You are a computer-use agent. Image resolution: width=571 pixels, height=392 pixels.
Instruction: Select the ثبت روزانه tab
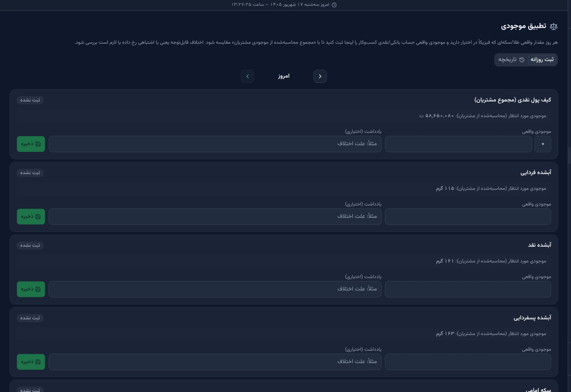coord(542,60)
